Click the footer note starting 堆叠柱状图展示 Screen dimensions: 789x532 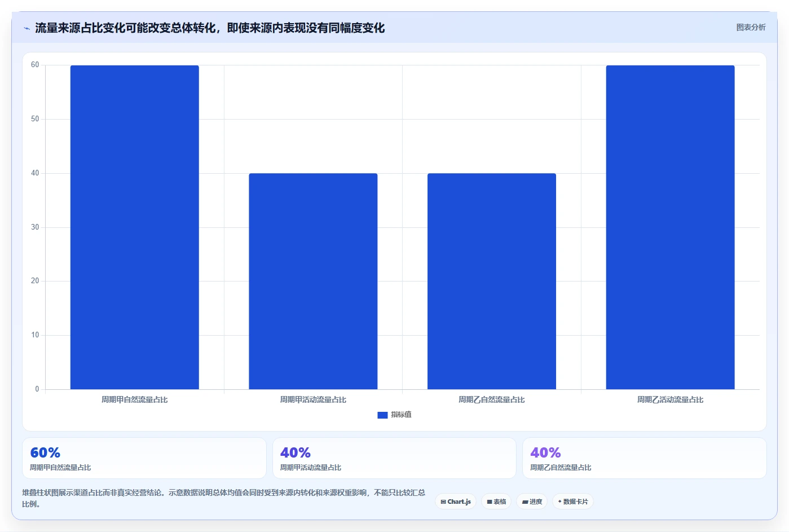[x=224, y=498]
